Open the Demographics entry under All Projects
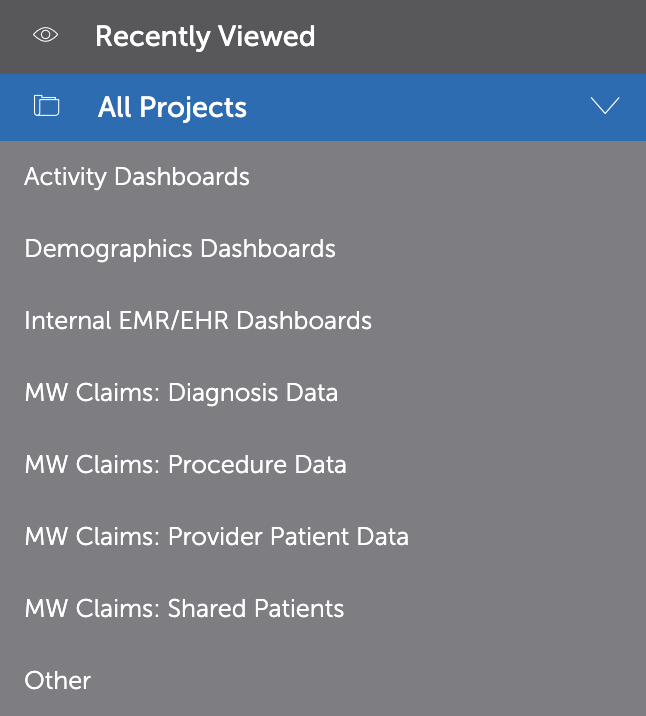The width and height of the screenshot is (646, 716). [180, 248]
